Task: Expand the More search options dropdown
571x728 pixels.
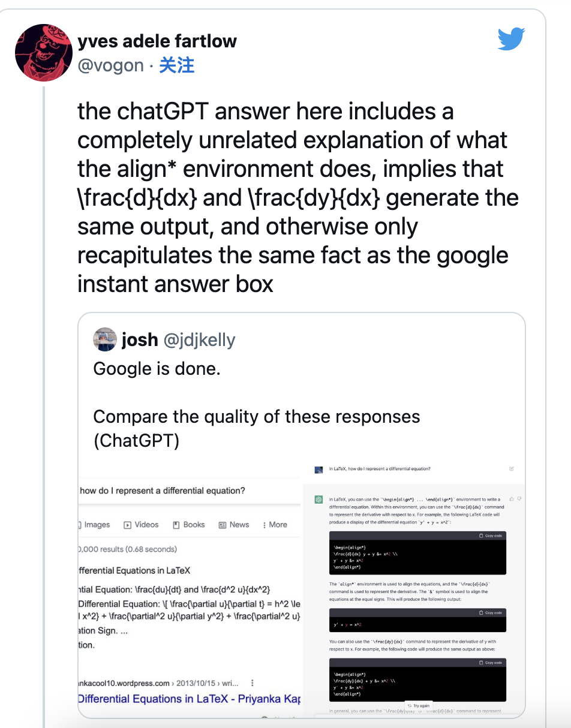Action: point(275,525)
